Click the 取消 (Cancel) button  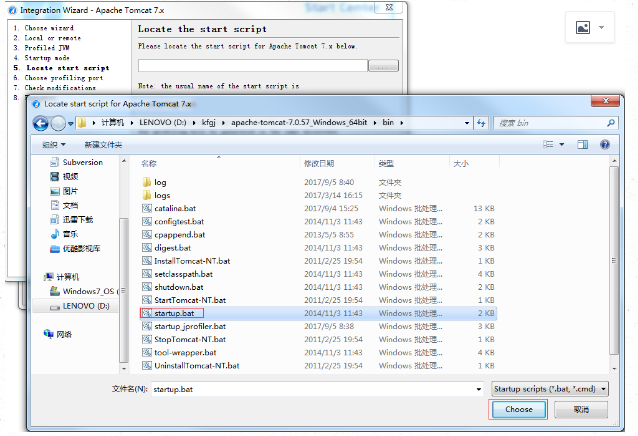(x=581, y=409)
